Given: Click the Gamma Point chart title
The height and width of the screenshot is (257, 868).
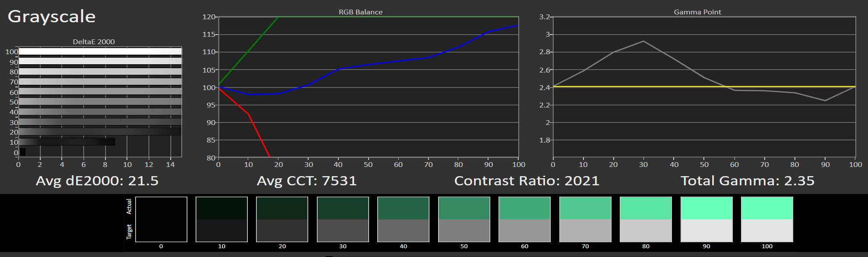Looking at the screenshot, I should (x=697, y=12).
